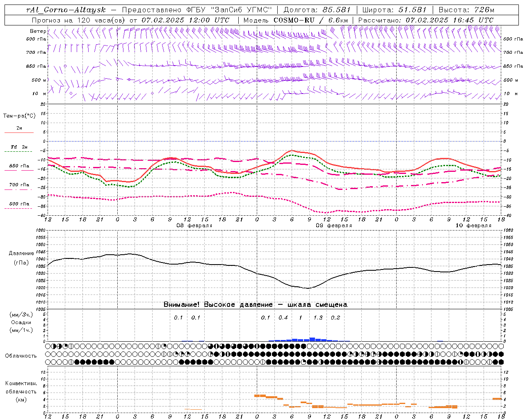
Task: Click the Высота: 726м value
Action: click(x=466, y=10)
